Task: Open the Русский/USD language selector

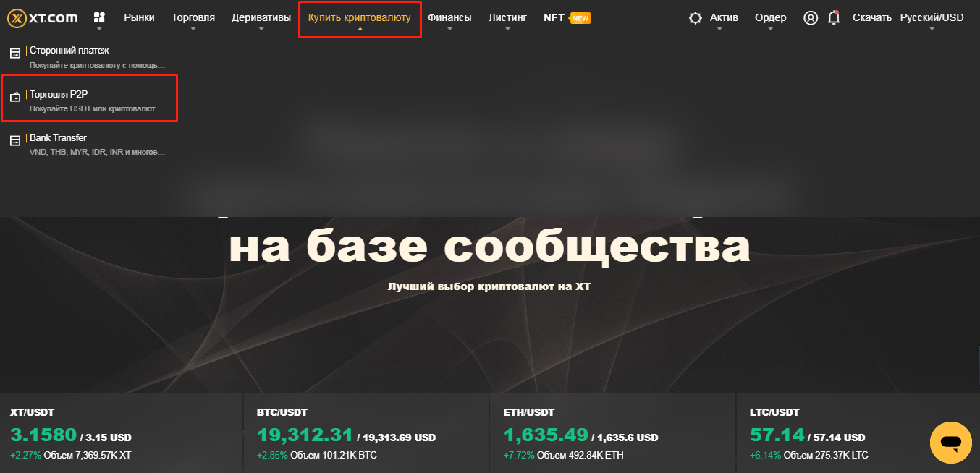Action: point(932,18)
